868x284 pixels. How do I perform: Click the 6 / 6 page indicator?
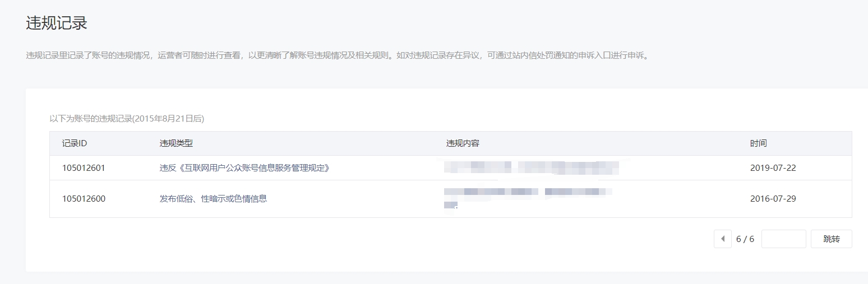coord(745,239)
